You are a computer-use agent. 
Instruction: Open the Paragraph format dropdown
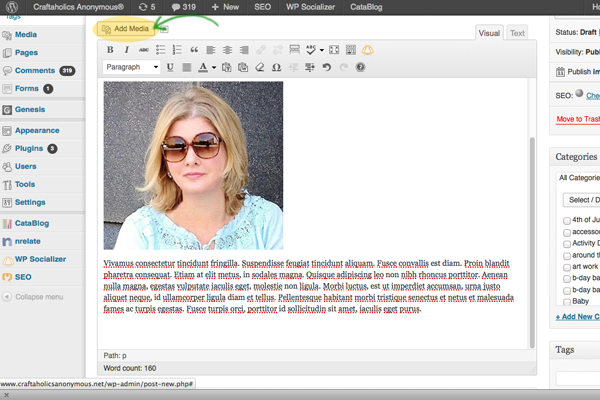point(131,68)
